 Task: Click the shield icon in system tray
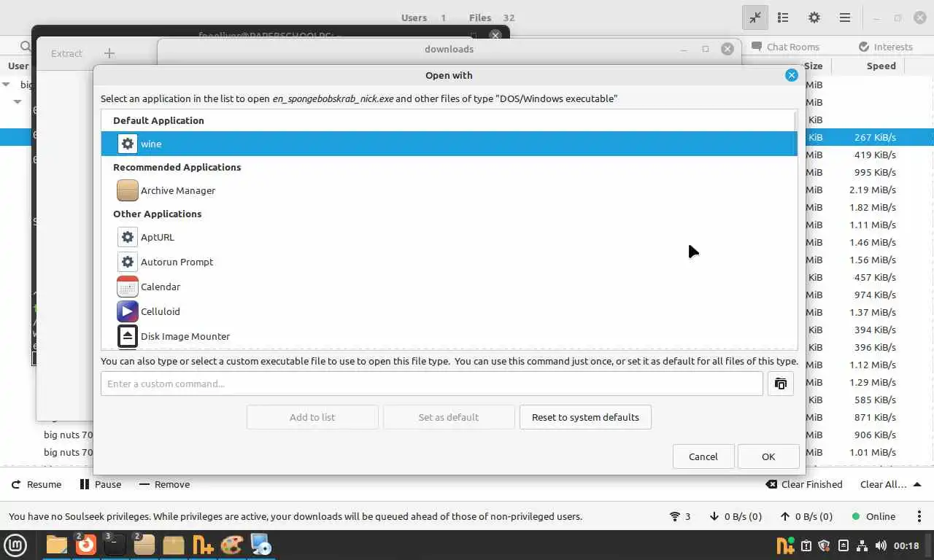click(825, 545)
